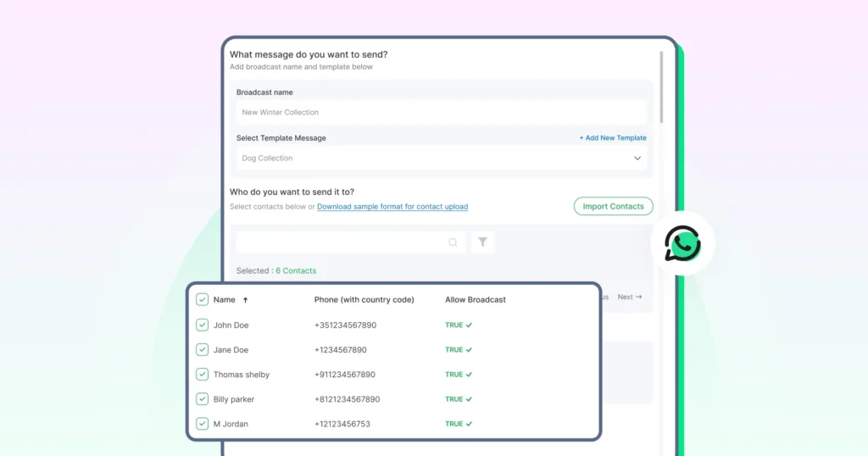Click the vertical scrollbar of the form
The width and height of the screenshot is (868, 456).
pos(661,89)
